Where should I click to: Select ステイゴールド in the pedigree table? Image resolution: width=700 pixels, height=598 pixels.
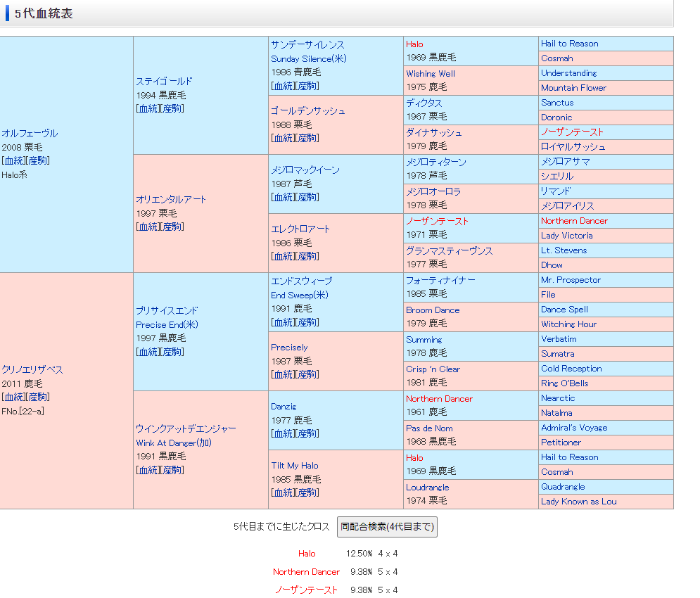pyautogui.click(x=164, y=82)
